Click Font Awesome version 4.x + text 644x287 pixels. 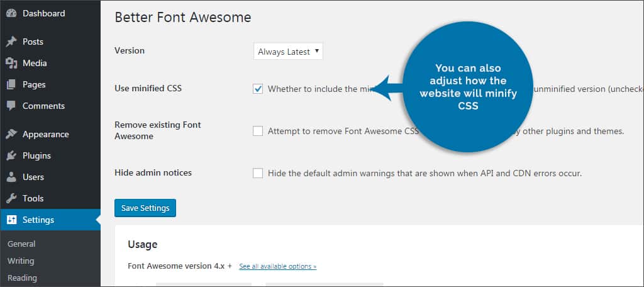(x=180, y=266)
